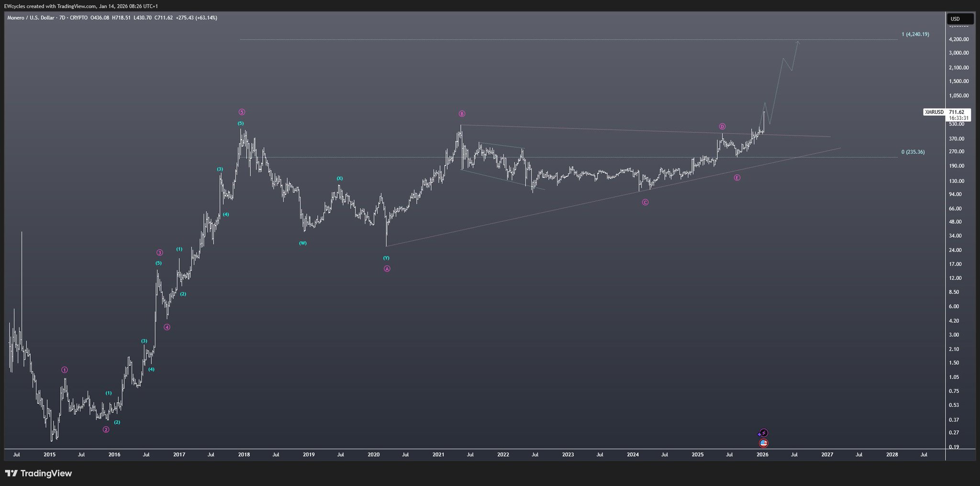Click the open value "O436.08"
The width and height of the screenshot is (980, 486).
100,18
